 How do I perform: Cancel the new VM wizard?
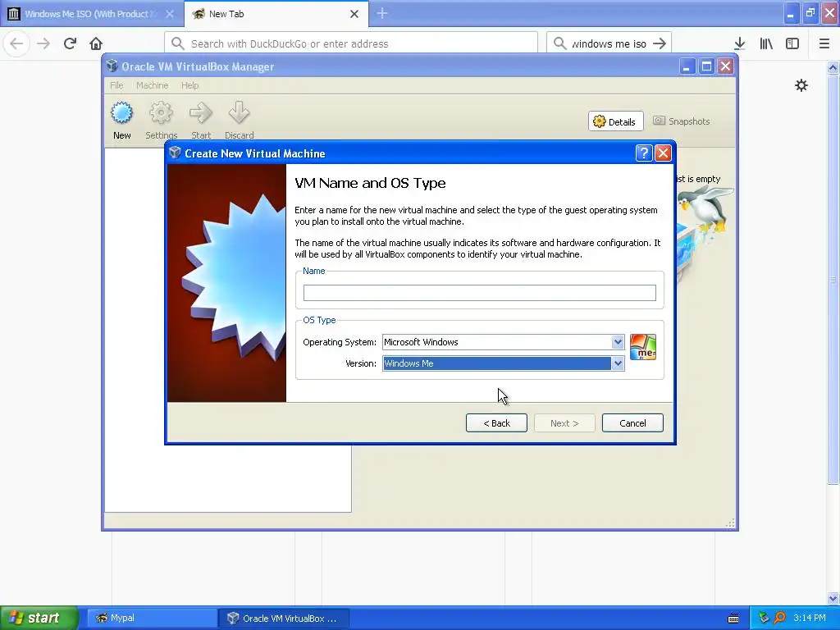pyautogui.click(x=632, y=423)
